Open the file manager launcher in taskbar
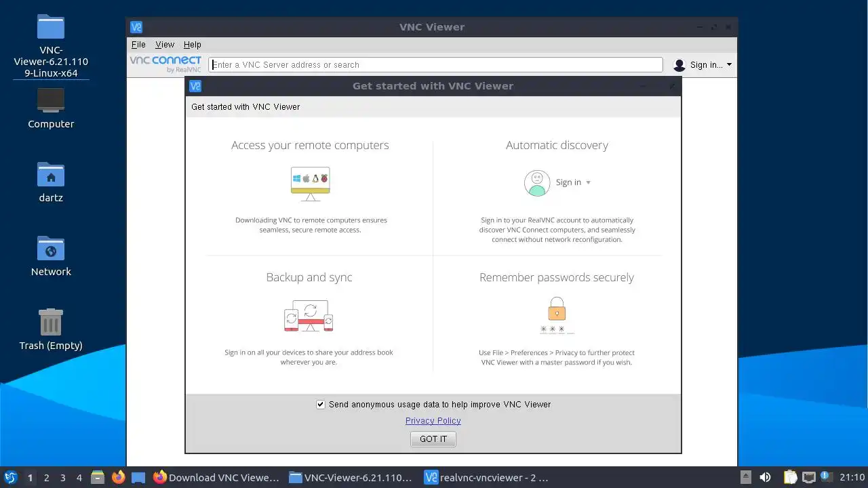The image size is (868, 488). click(98, 478)
